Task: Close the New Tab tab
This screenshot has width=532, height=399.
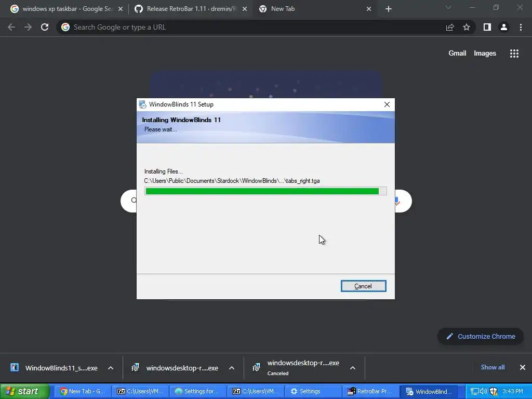Action: 369,9
